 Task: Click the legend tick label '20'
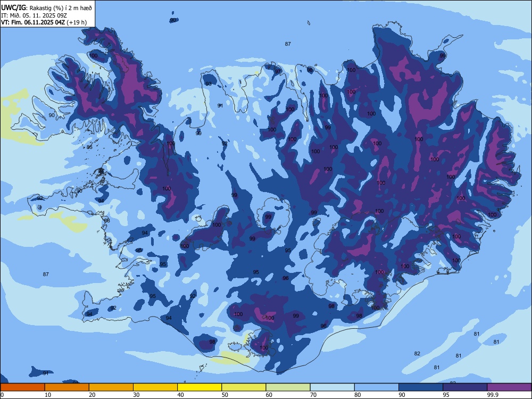coord(92,395)
